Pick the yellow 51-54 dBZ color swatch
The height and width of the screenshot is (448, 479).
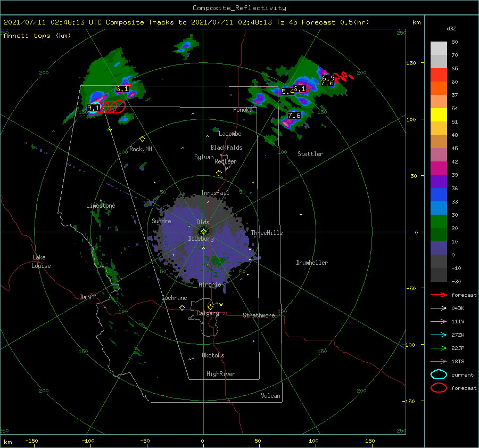439,115
